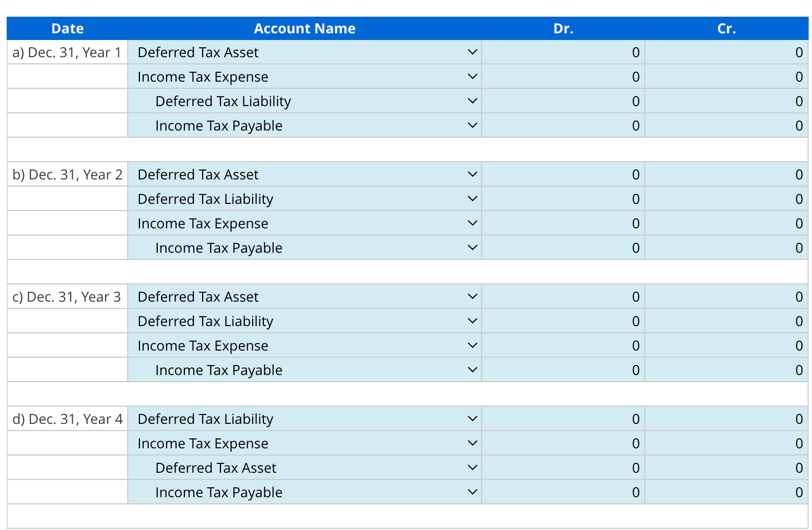Screen dimensions: 812x530
Task: Open Year 1 Deferred Tax Asset account dropdown
Action: (x=304, y=52)
